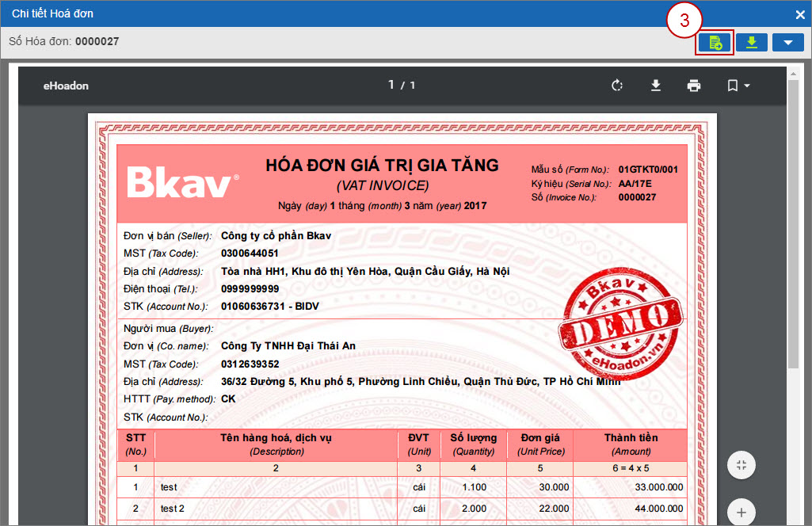
Task: Click the eHoadon document title
Action: point(66,86)
